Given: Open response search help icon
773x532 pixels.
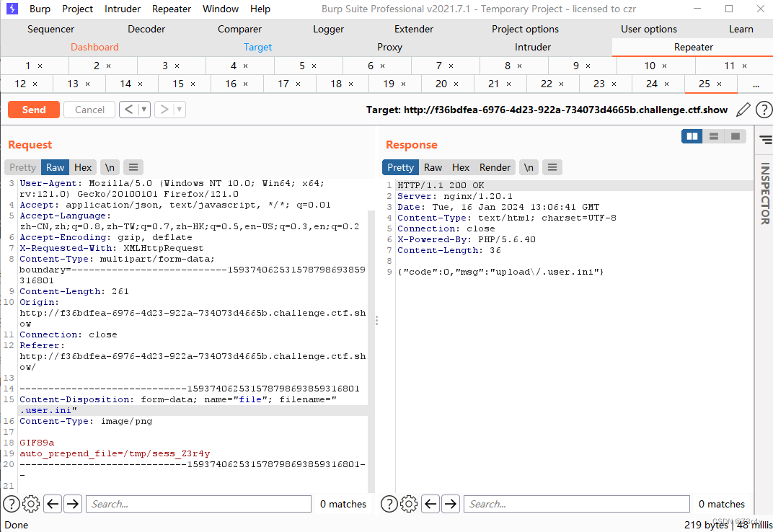Looking at the screenshot, I should click(x=389, y=504).
